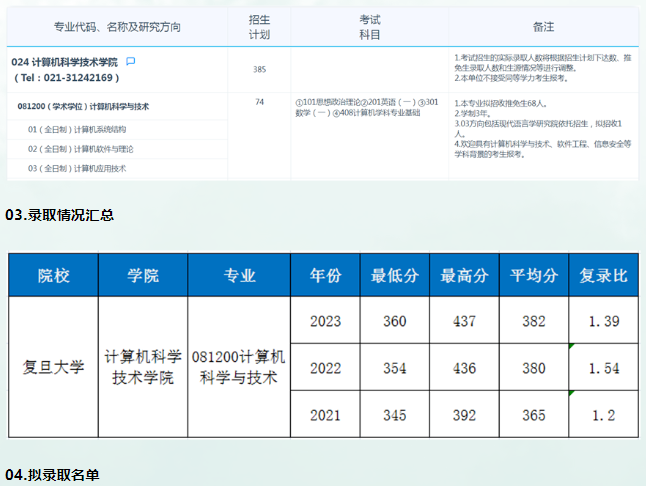646x486 pixels.
Task: Click the remark 本专业拟招收推免生68人
Action: coord(501,103)
